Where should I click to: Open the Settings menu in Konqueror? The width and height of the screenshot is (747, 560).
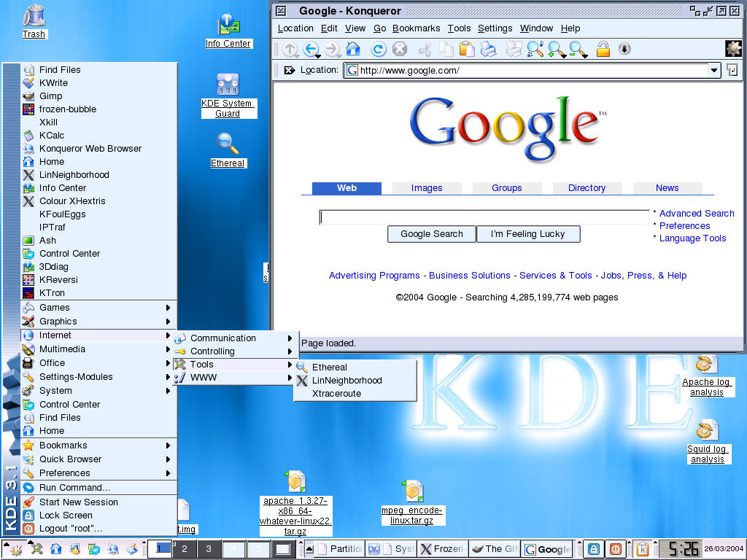tap(495, 28)
